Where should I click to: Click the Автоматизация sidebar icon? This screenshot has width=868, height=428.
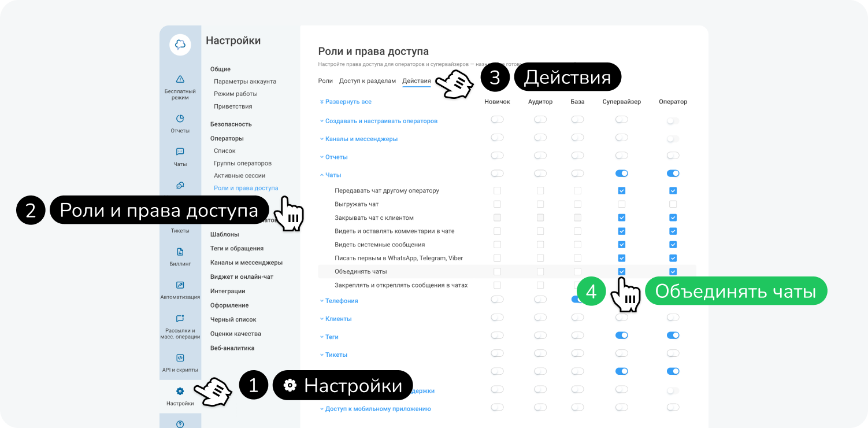click(180, 285)
